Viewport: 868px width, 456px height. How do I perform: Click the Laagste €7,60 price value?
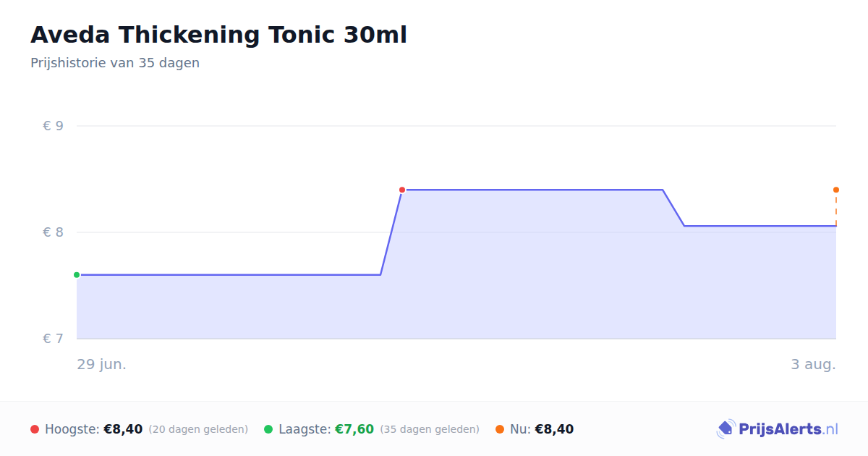354,429
